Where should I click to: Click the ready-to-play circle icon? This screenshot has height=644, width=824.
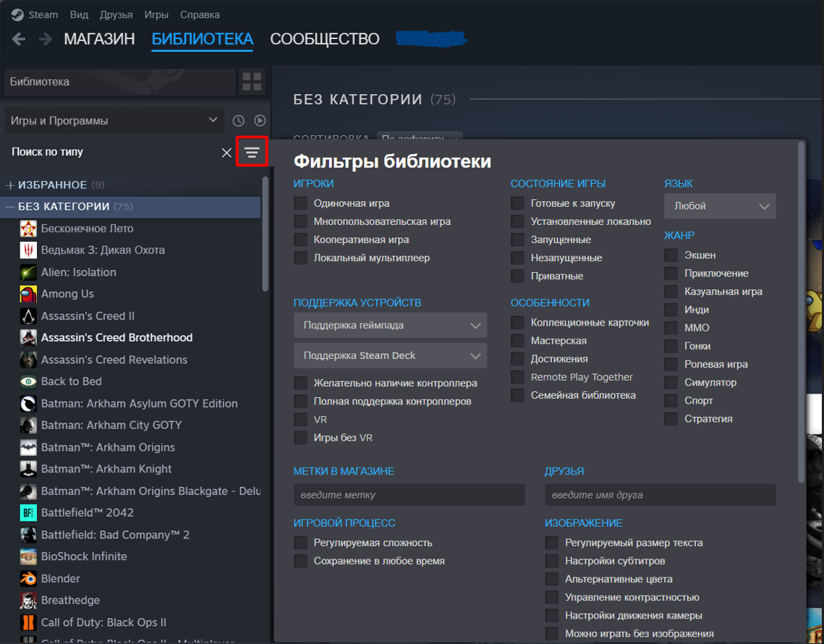point(260,121)
